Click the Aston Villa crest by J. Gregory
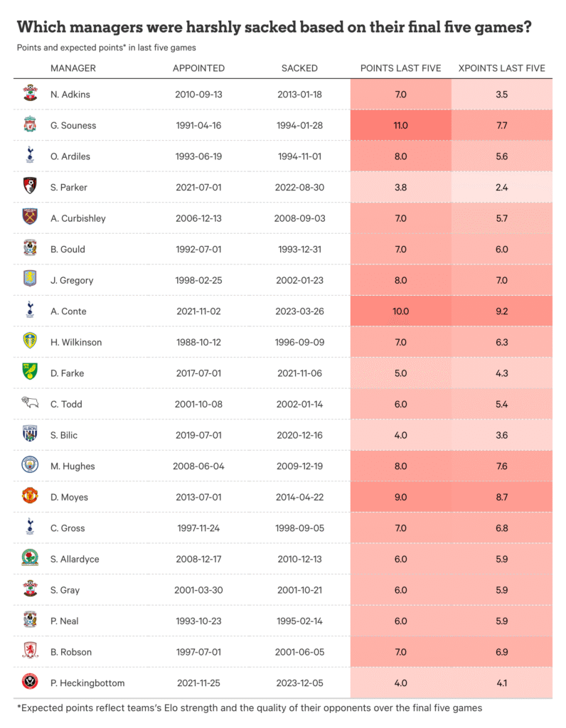 coord(29,279)
